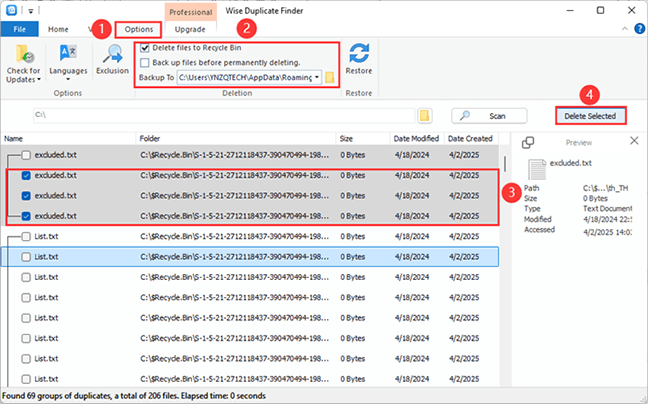This screenshot has height=404, width=648.
Task: Open the quick access toolbar customize arrow
Action: (x=31, y=11)
